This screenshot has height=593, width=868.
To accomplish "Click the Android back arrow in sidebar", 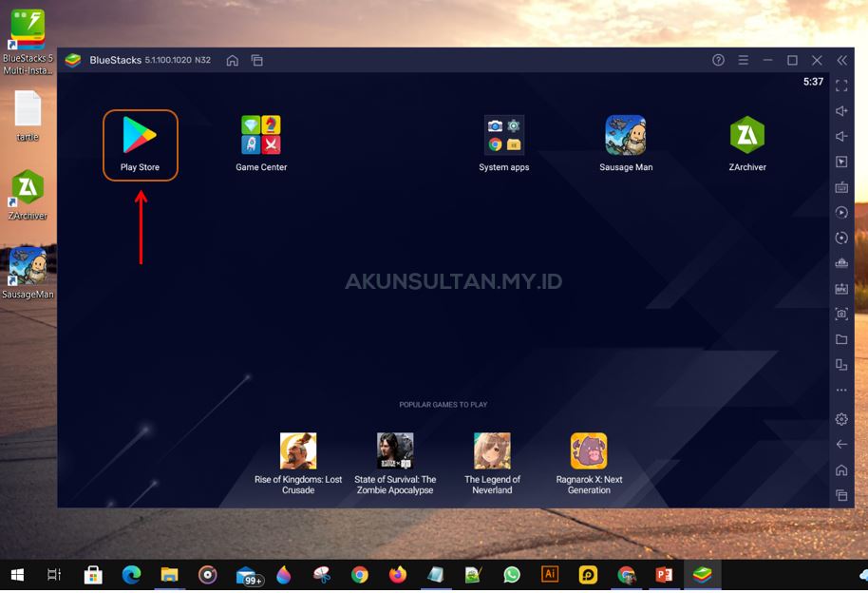I will tap(841, 445).
